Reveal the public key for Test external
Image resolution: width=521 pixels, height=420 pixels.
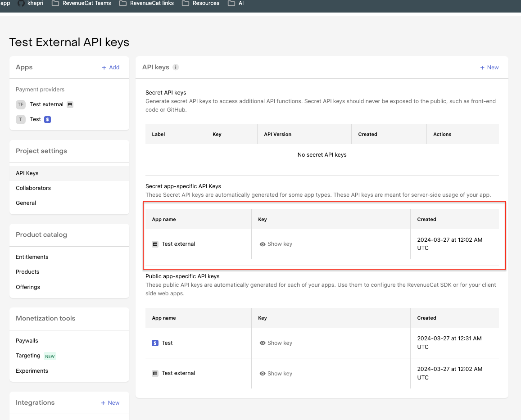(x=276, y=373)
